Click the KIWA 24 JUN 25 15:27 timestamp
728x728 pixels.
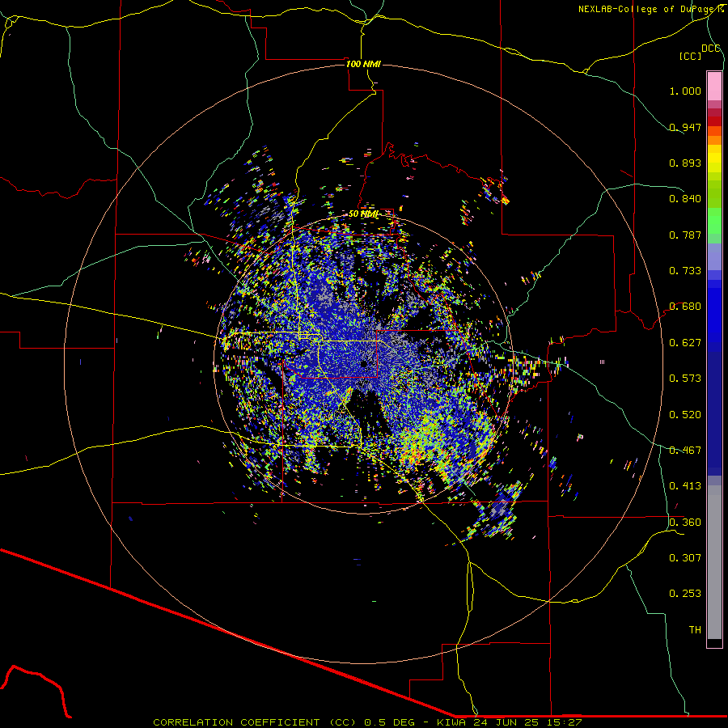click(510, 722)
